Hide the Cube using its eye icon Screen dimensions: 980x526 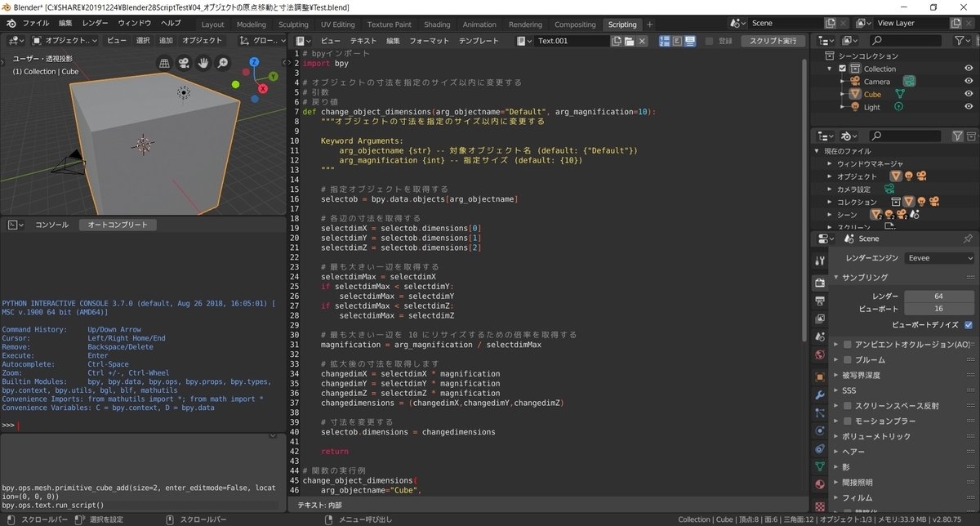[x=967, y=95]
